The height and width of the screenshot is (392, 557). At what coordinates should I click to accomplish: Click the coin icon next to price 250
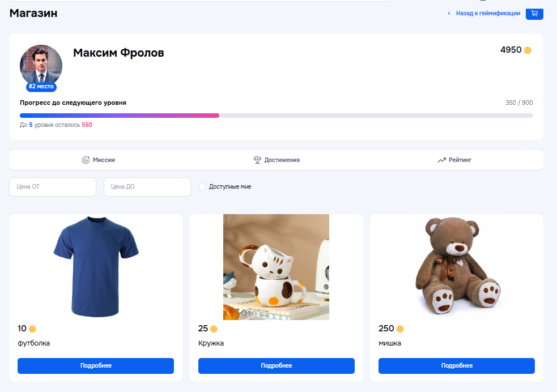(400, 329)
